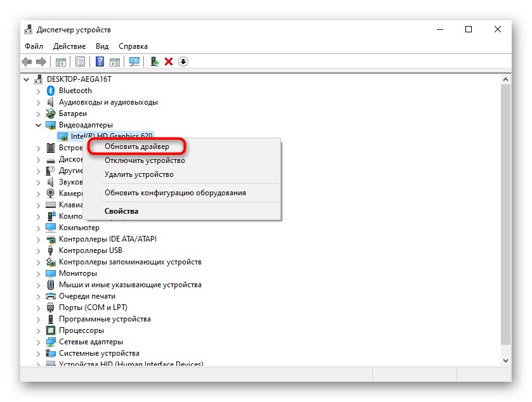Click the Батареи battery icon
This screenshot has width=532, height=402.
pyautogui.click(x=51, y=113)
